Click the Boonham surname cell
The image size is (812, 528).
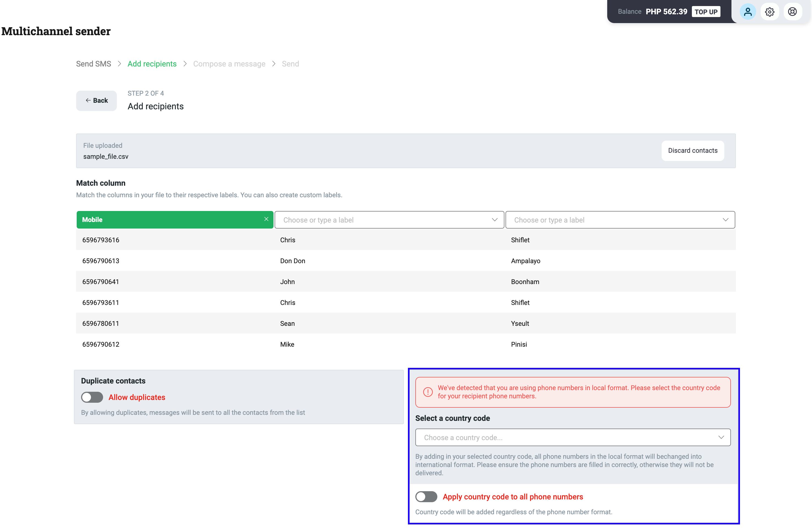pyautogui.click(x=525, y=282)
